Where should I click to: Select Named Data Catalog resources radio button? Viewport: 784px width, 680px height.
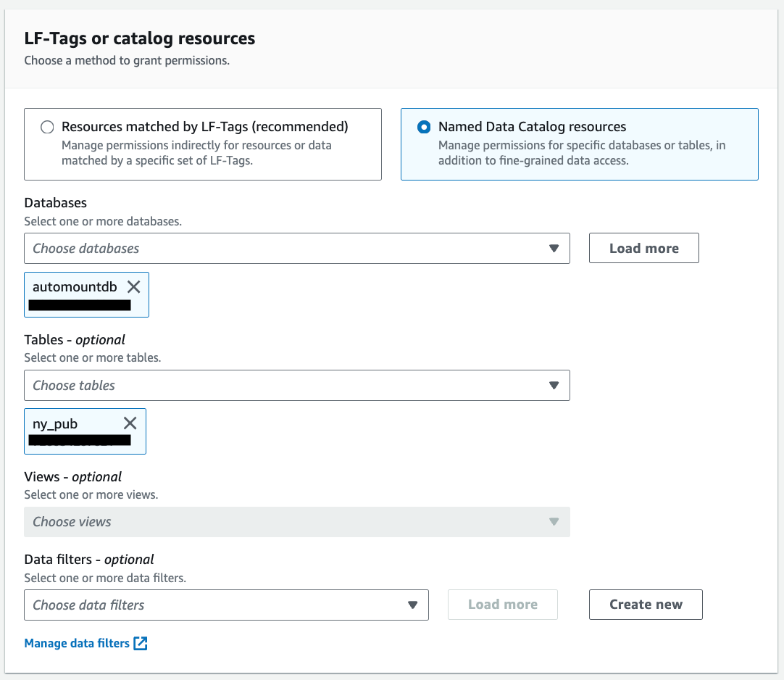pos(424,128)
